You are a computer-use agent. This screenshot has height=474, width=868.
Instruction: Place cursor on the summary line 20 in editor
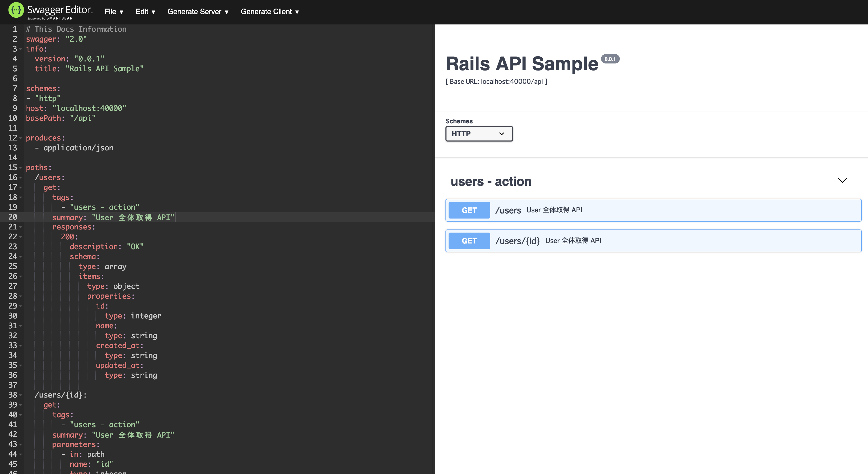click(135, 217)
